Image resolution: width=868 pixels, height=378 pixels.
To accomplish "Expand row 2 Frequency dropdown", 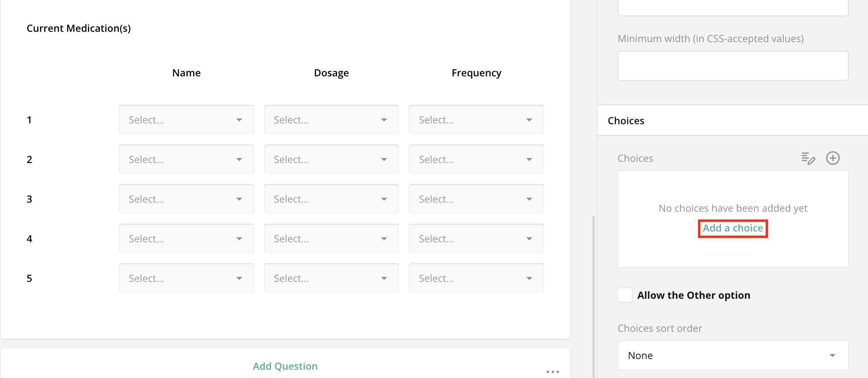I will pos(476,160).
